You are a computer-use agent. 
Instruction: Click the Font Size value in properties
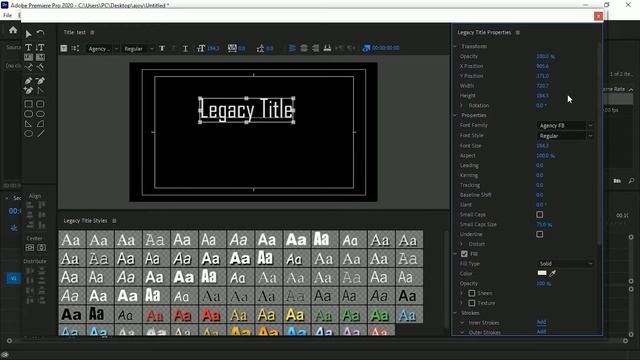tap(542, 145)
